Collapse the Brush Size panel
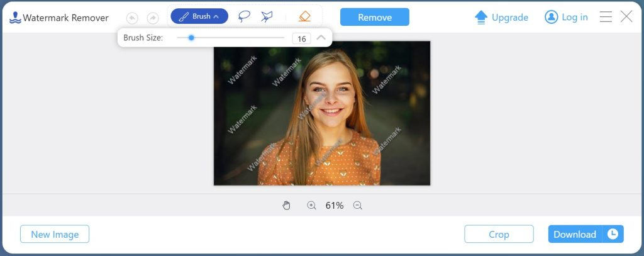This screenshot has width=644, height=256. (321, 38)
